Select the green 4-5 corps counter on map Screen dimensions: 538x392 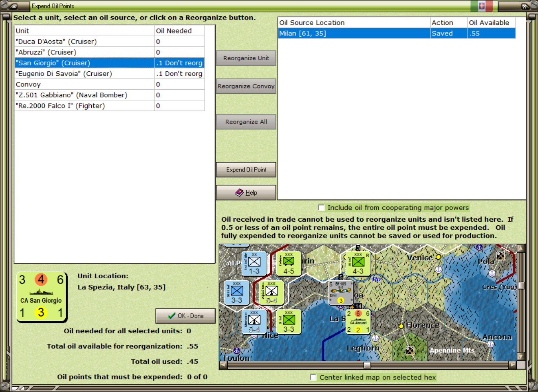pyautogui.click(x=289, y=263)
